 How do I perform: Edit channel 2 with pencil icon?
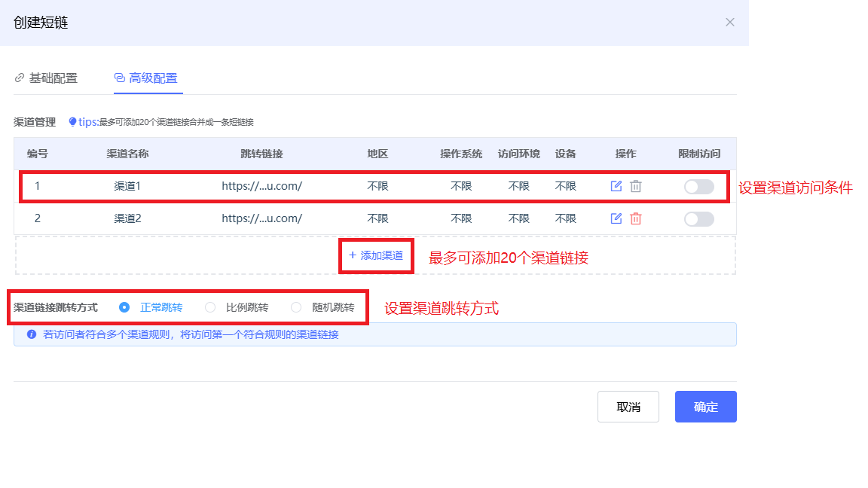click(616, 218)
